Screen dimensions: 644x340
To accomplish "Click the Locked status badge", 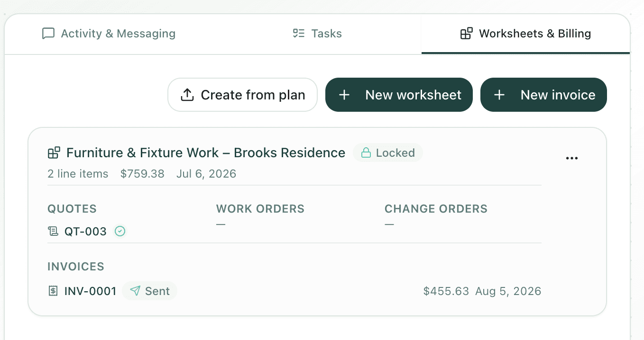I will click(x=388, y=153).
